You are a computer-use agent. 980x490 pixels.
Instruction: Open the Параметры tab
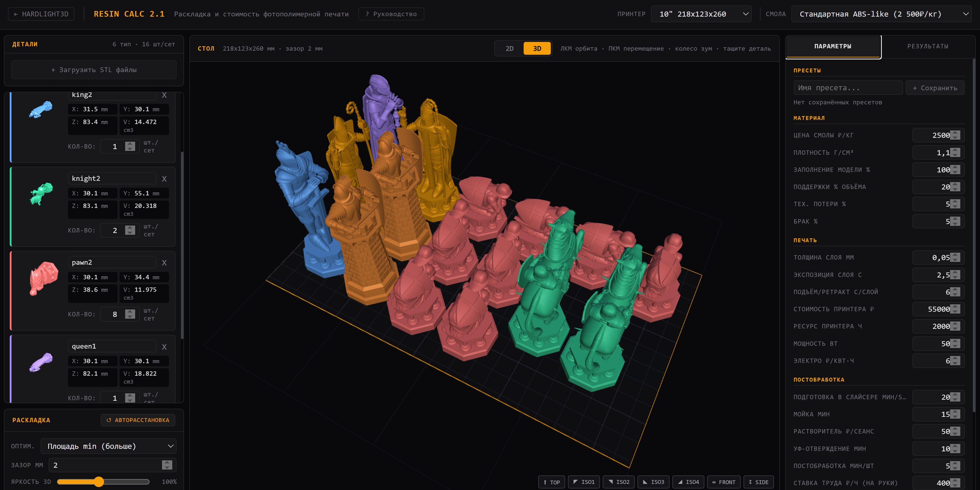832,46
